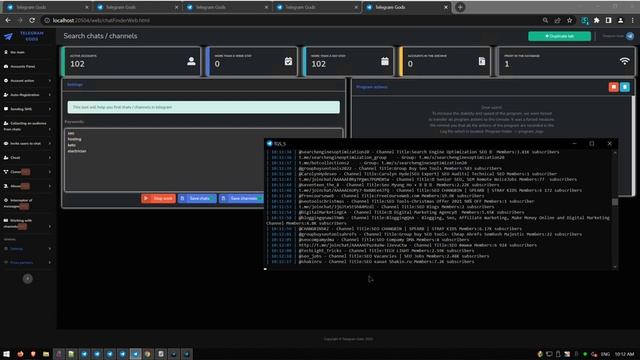Select the Program actions panel tab
Image resolution: width=640 pixels, height=360 pixels.
click(x=371, y=87)
